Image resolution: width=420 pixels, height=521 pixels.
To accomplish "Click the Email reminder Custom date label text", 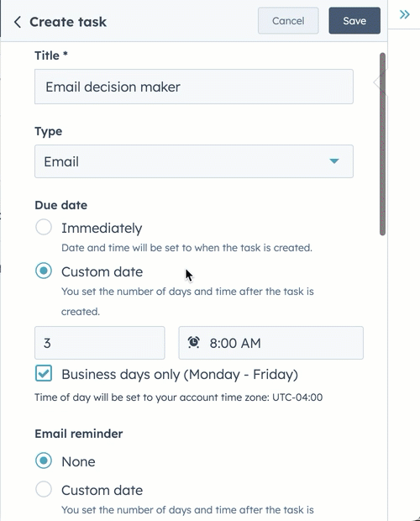I will pyautogui.click(x=102, y=490).
